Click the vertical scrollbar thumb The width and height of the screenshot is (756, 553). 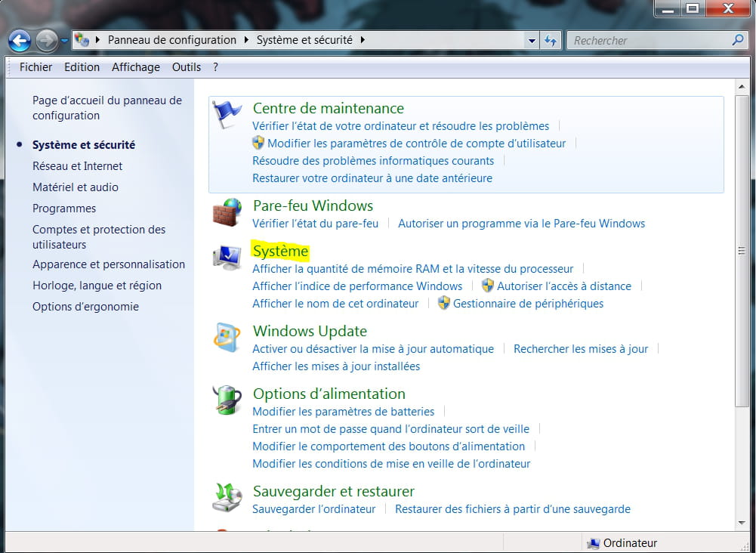[x=742, y=251]
